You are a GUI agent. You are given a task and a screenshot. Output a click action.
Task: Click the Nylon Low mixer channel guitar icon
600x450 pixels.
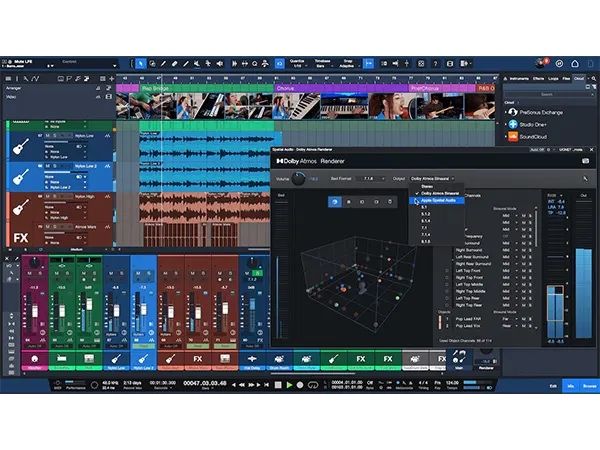(x=116, y=359)
